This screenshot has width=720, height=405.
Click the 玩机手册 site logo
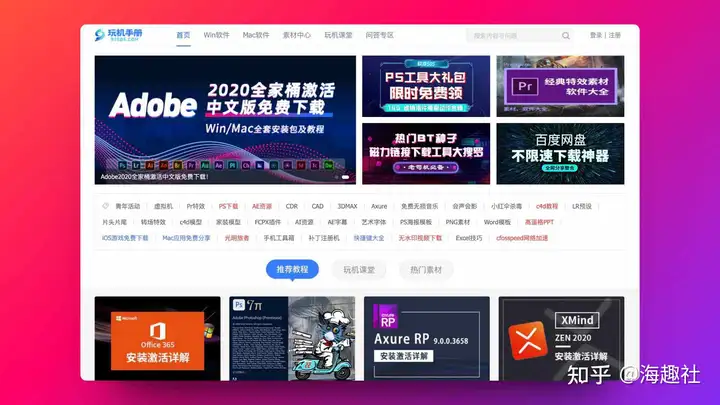pyautogui.click(x=119, y=35)
